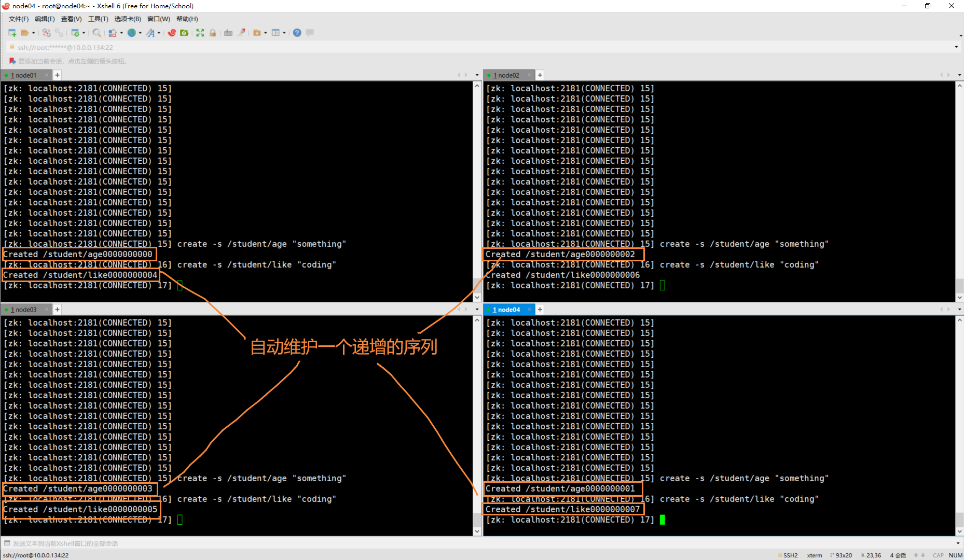The width and height of the screenshot is (964, 560).
Task: Click the ssh address bar field
Action: [x=480, y=47]
